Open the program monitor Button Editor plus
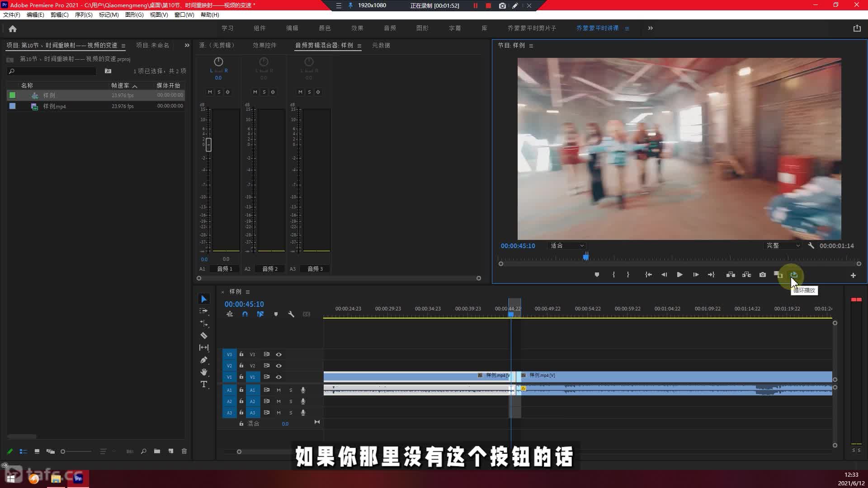 tap(853, 275)
